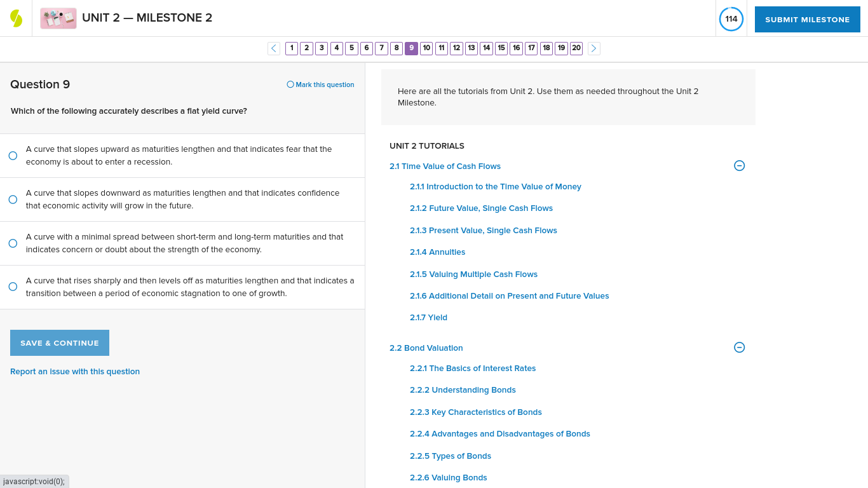Jump to question 15
Screen dimensions: 868x488
(x=501, y=48)
